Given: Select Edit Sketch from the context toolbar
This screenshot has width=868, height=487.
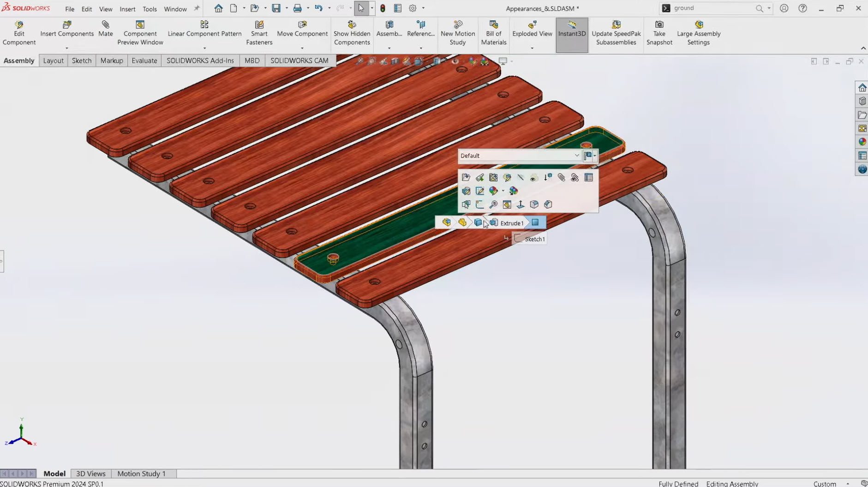Looking at the screenshot, I should pos(480,191).
